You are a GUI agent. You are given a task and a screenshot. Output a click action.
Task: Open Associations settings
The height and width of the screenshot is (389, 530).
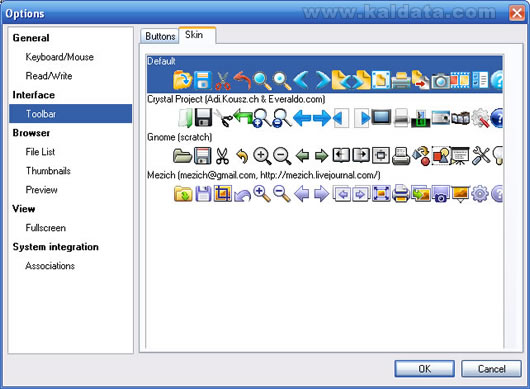click(50, 266)
